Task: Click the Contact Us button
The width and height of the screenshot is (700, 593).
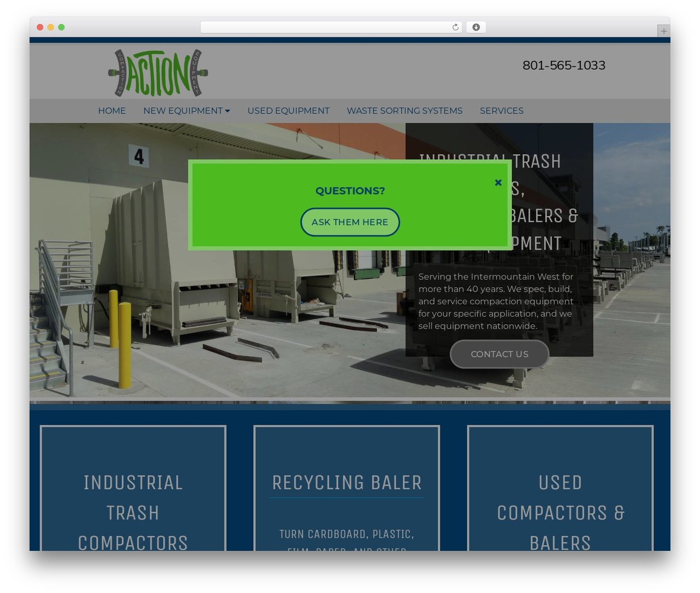Action: (x=499, y=354)
